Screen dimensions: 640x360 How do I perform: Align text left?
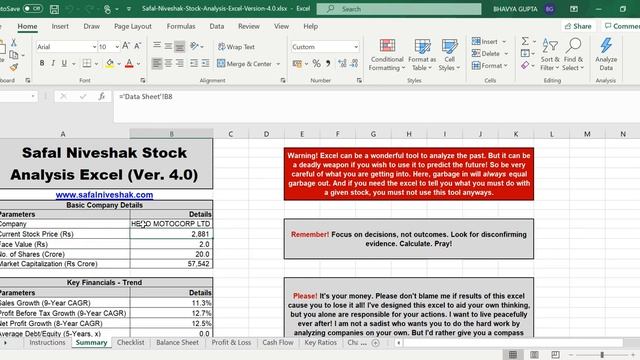coord(157,63)
